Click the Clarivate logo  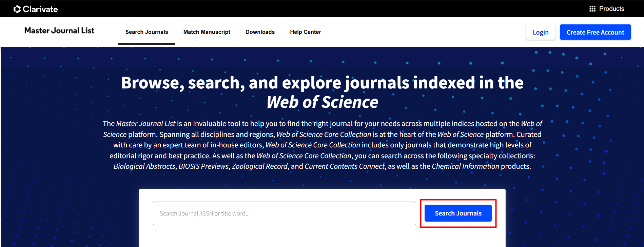[x=36, y=9]
